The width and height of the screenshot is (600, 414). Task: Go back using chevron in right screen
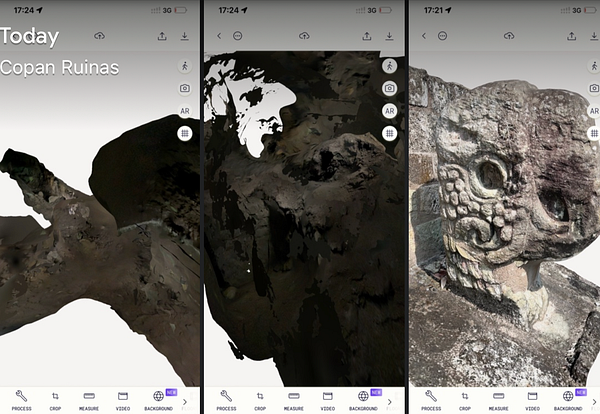pyautogui.click(x=424, y=36)
